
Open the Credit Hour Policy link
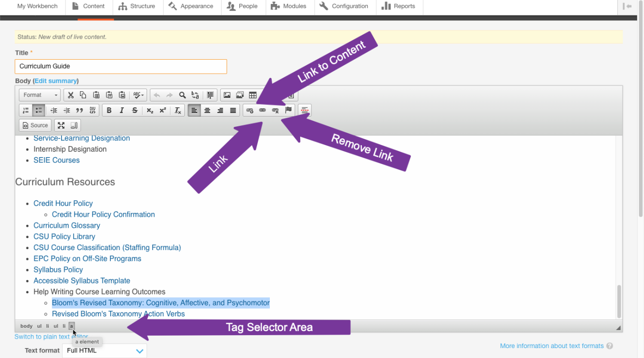[x=63, y=203]
